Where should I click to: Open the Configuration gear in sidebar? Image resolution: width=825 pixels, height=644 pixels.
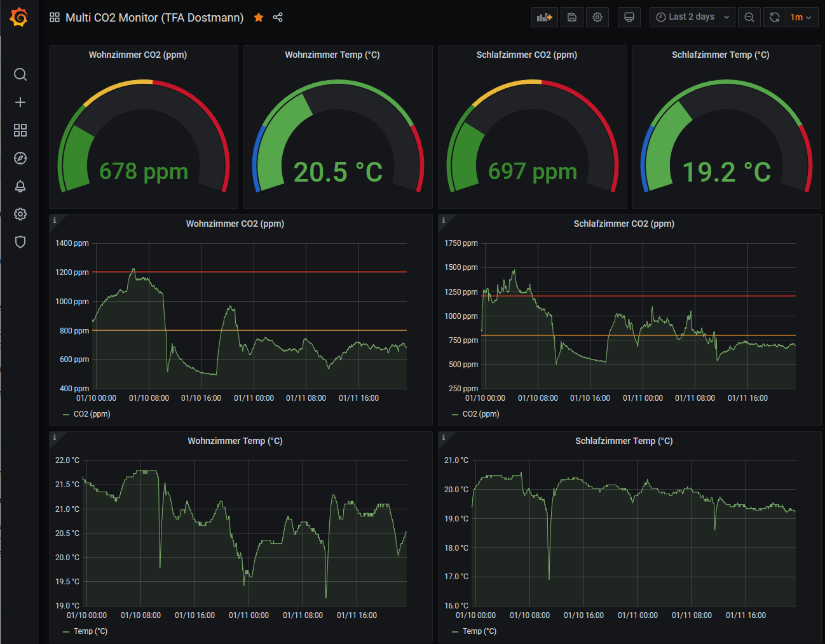(20, 214)
